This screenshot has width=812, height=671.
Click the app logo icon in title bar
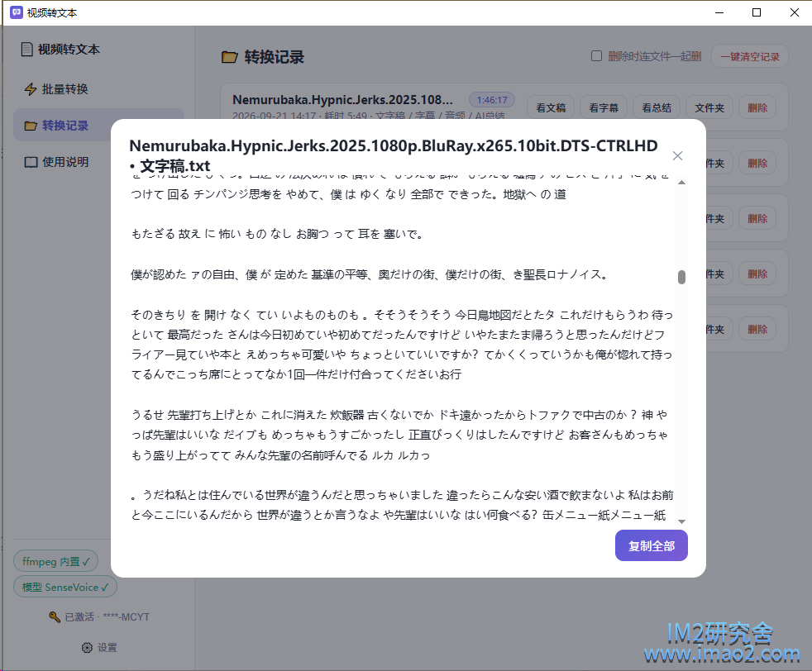(x=17, y=12)
